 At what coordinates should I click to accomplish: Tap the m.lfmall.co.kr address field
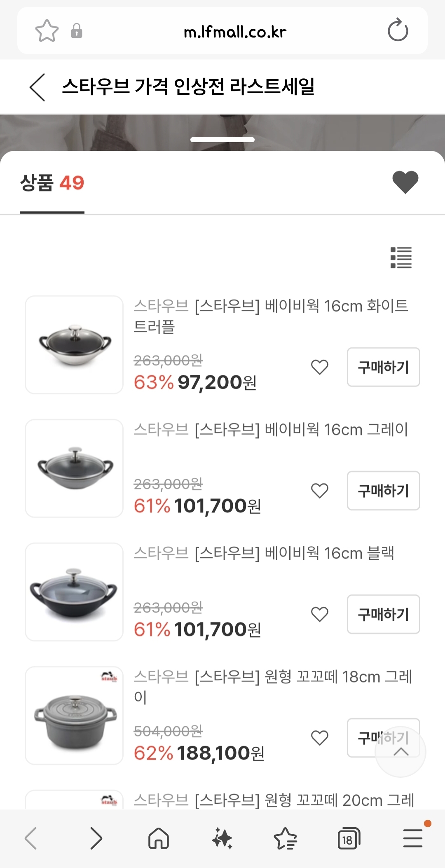click(x=235, y=32)
